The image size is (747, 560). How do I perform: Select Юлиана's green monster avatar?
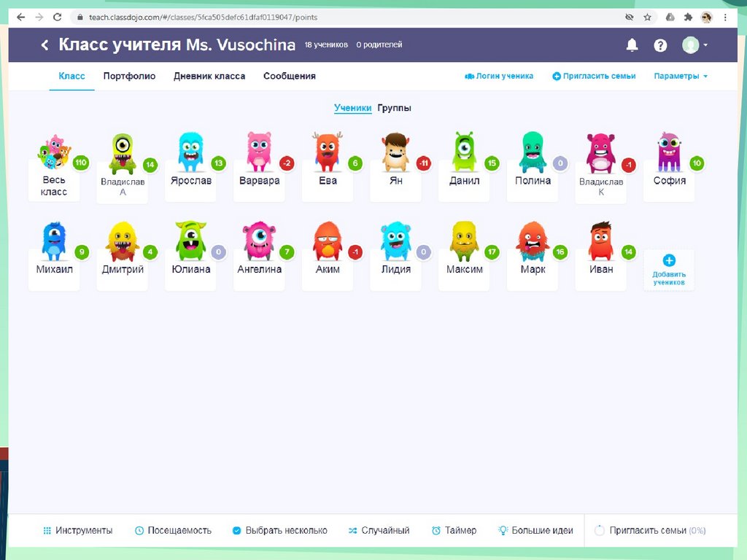point(190,241)
